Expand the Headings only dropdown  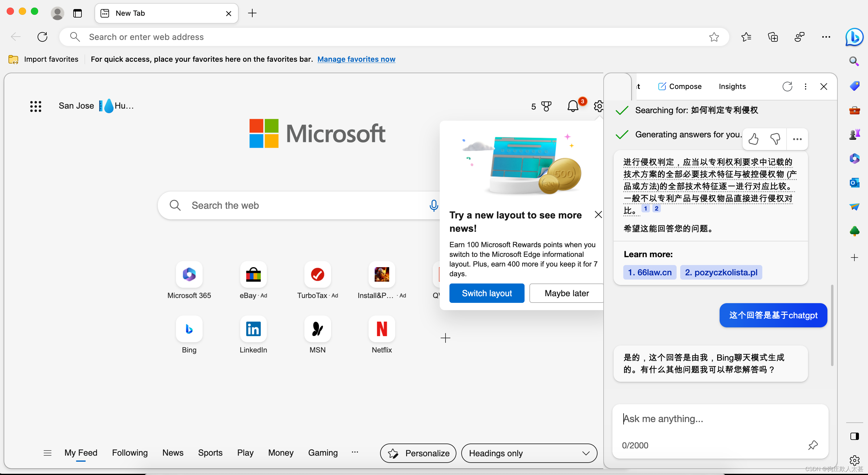tap(529, 453)
